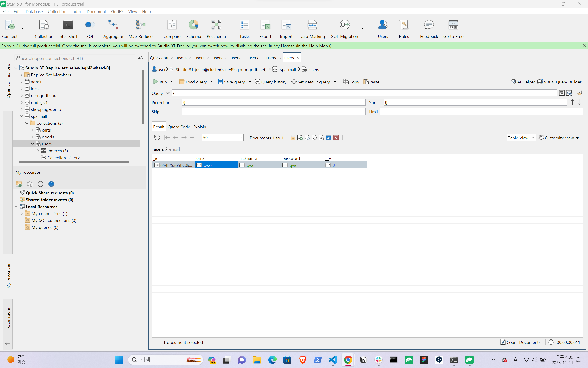Open the Schema explorer
Screen dimensions: 588x368
coord(193,29)
